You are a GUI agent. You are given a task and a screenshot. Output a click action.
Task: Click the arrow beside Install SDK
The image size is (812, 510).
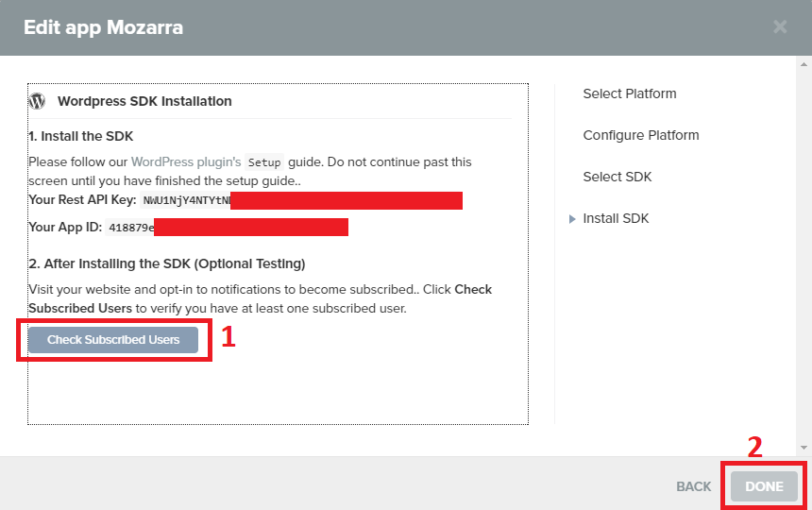[x=572, y=219]
